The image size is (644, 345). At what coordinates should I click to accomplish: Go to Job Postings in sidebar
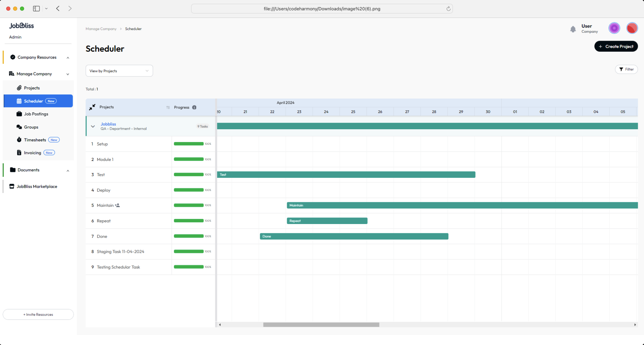tap(36, 114)
